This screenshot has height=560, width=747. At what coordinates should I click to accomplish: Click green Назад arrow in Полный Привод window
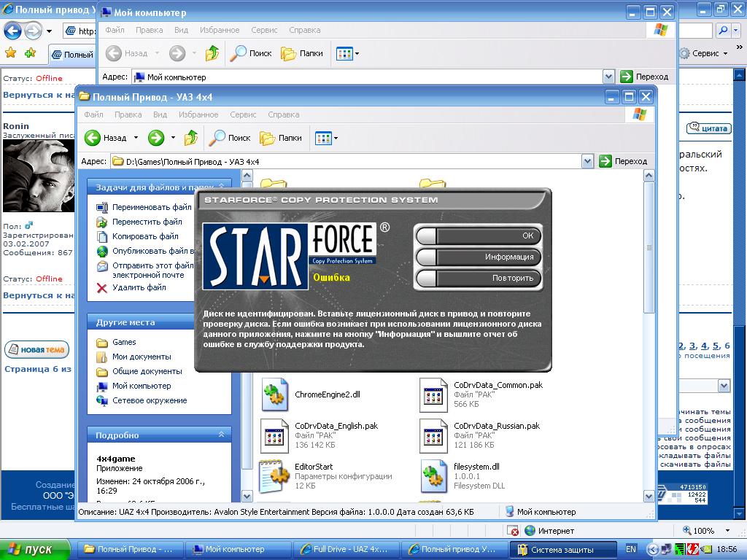pos(93,138)
